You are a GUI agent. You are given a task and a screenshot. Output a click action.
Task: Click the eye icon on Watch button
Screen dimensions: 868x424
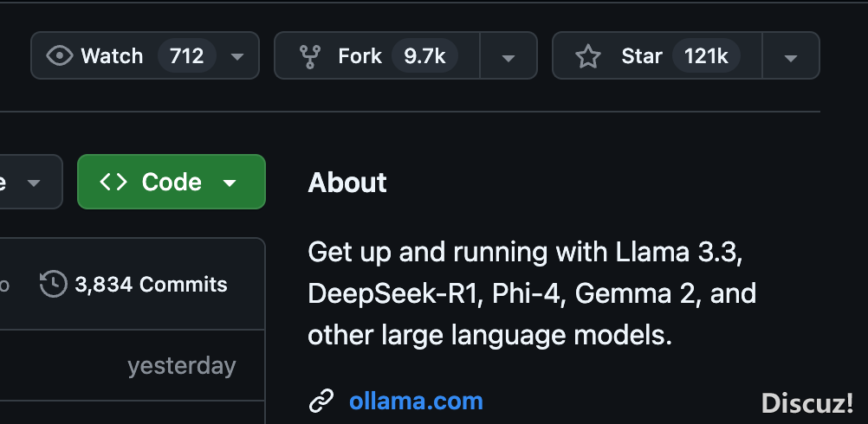pos(59,56)
